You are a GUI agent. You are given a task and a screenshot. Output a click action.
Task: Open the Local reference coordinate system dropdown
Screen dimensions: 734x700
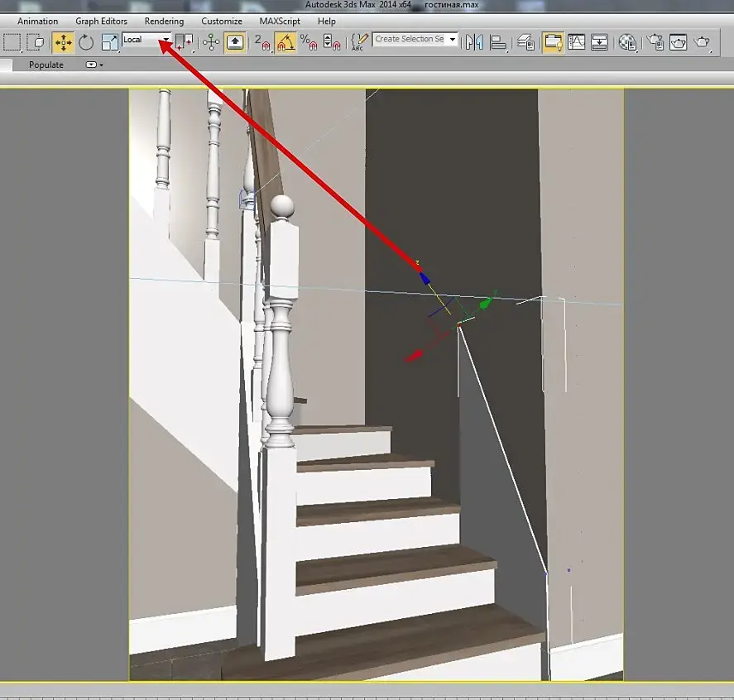coord(146,40)
